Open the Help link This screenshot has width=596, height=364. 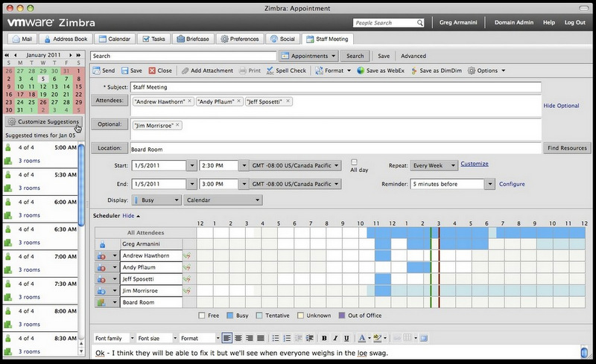pyautogui.click(x=548, y=22)
